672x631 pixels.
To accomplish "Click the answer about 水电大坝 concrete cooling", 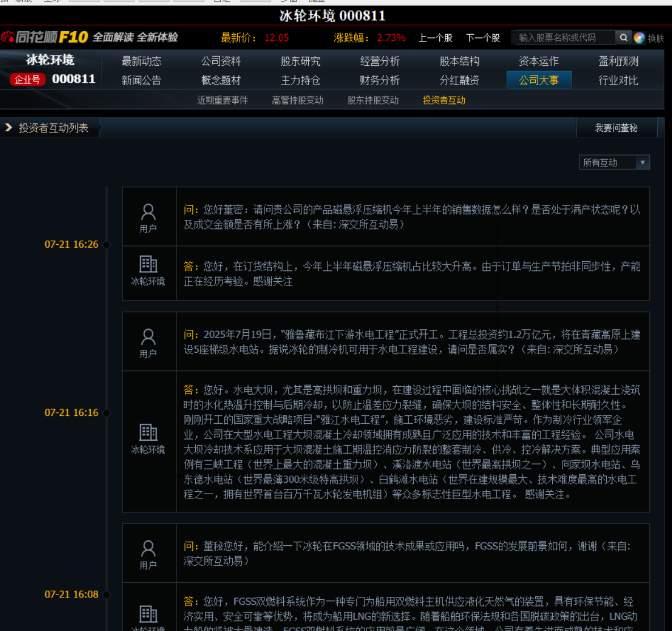I will coord(412,442).
